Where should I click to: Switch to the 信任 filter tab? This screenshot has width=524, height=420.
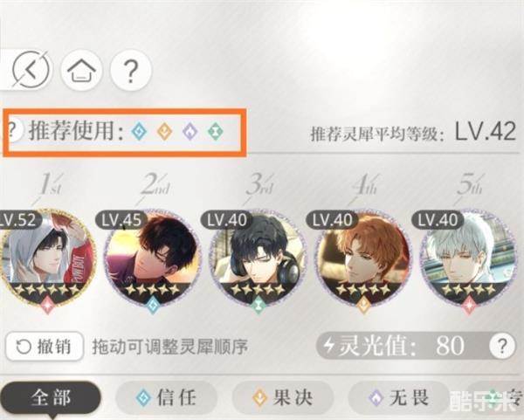166,397
